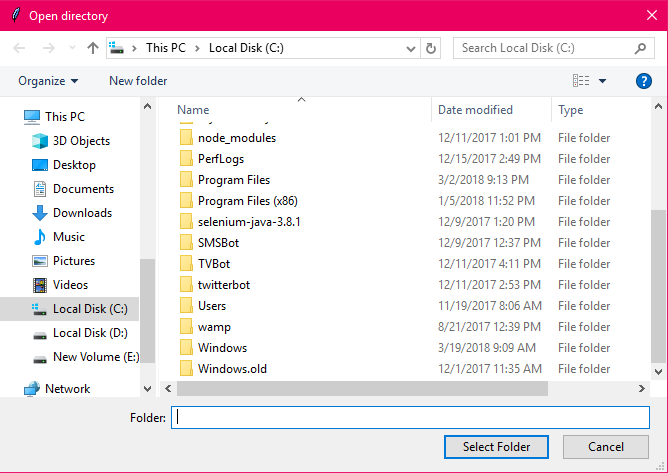Select Local Disk (C:) in the sidebar

pyautogui.click(x=69, y=309)
